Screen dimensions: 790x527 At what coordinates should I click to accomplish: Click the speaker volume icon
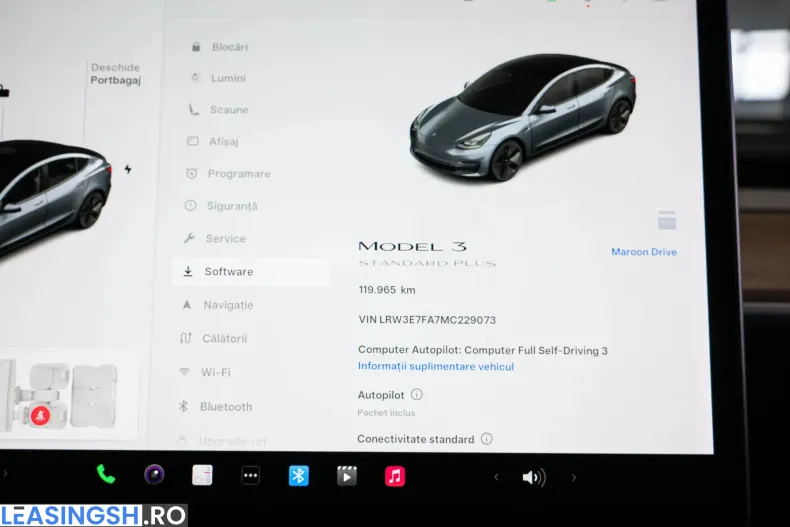click(534, 477)
